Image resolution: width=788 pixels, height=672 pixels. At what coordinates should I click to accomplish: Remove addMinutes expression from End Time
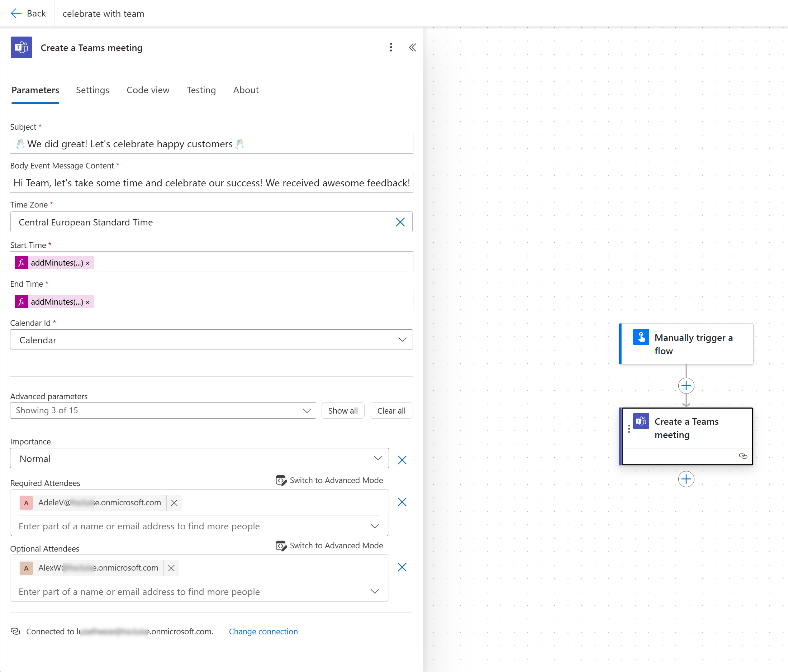coord(87,302)
